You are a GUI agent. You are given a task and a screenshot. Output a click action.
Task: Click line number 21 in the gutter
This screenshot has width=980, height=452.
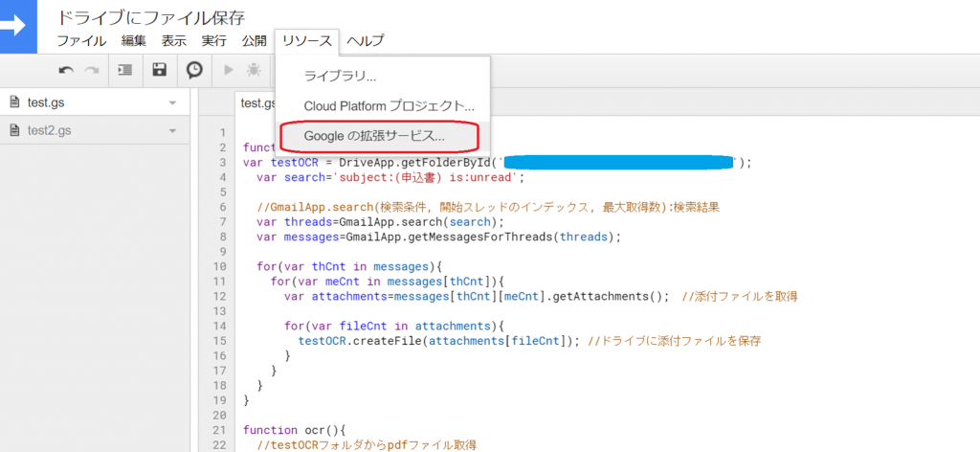(218, 430)
